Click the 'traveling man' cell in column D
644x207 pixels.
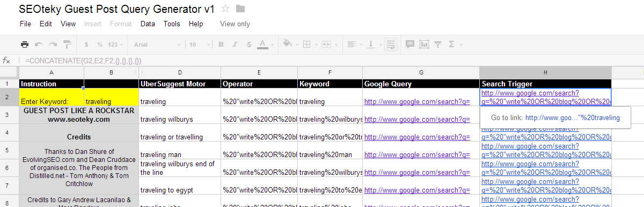point(179,150)
